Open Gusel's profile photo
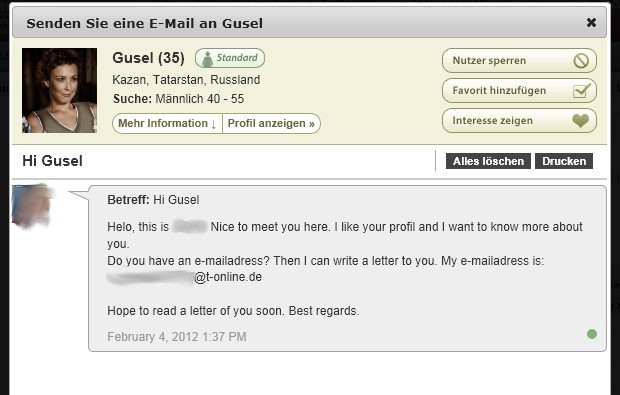The width and height of the screenshot is (620, 395). pos(59,91)
